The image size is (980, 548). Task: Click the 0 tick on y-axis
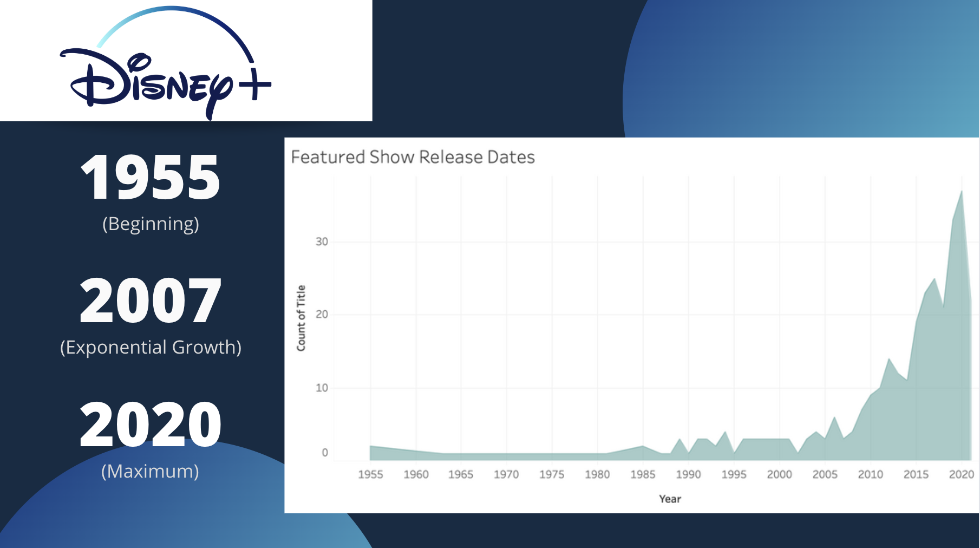(x=325, y=453)
